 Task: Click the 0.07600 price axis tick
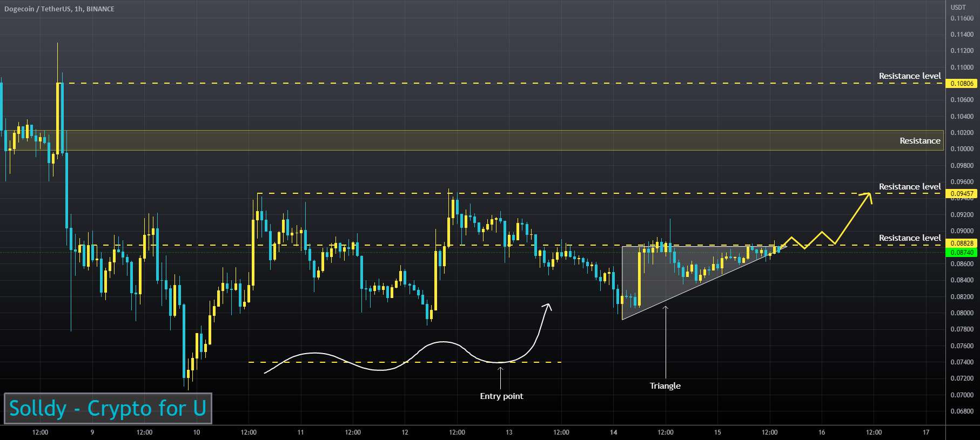coord(962,346)
